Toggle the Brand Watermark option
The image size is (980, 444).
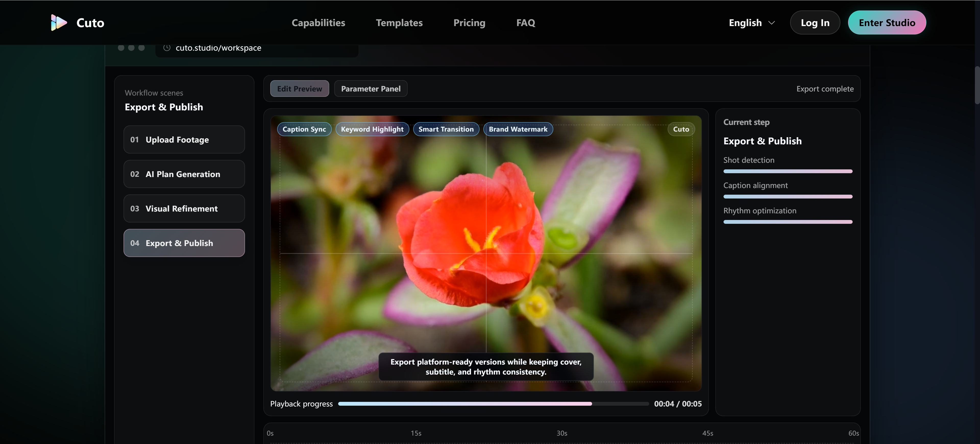point(518,129)
